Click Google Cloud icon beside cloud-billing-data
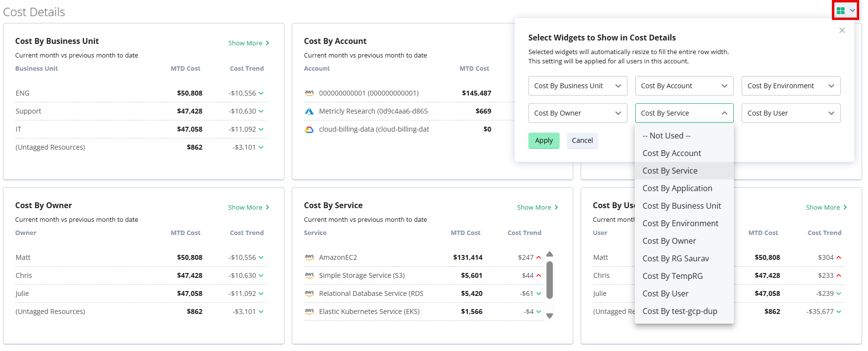This screenshot has width=868, height=351. point(309,129)
